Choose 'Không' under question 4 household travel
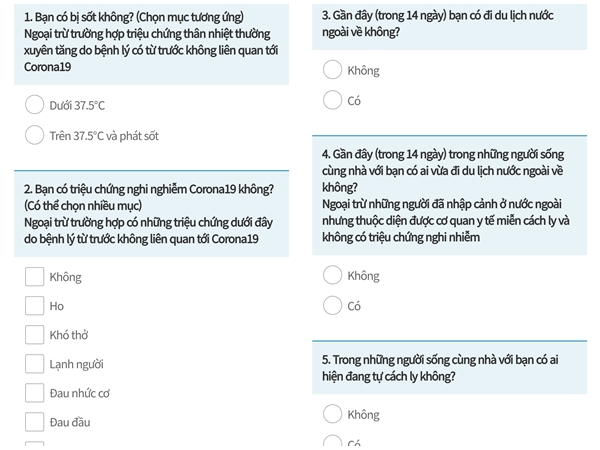This screenshot has height=450, width=600. 332,275
